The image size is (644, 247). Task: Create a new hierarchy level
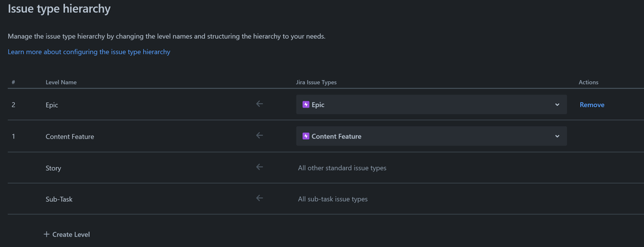click(x=66, y=234)
